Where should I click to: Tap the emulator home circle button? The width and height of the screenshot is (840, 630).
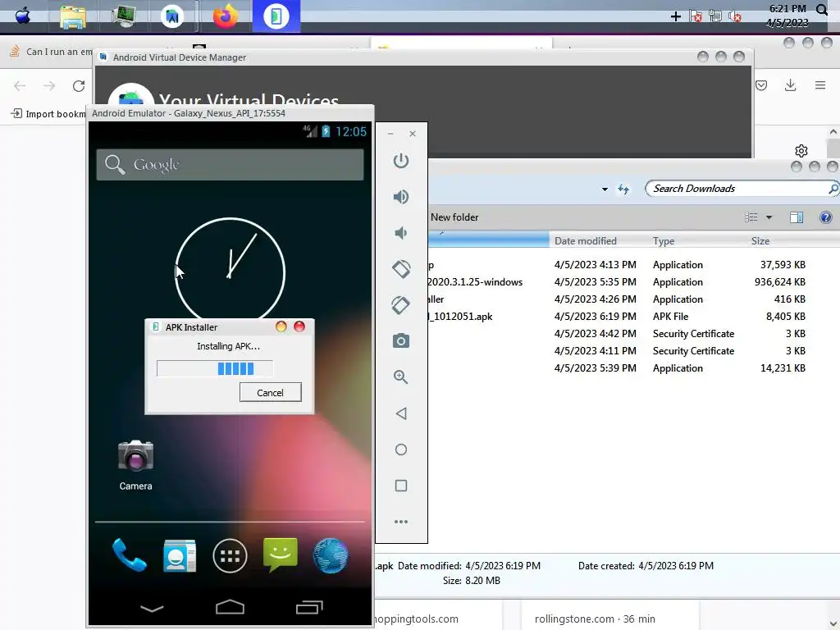click(400, 450)
